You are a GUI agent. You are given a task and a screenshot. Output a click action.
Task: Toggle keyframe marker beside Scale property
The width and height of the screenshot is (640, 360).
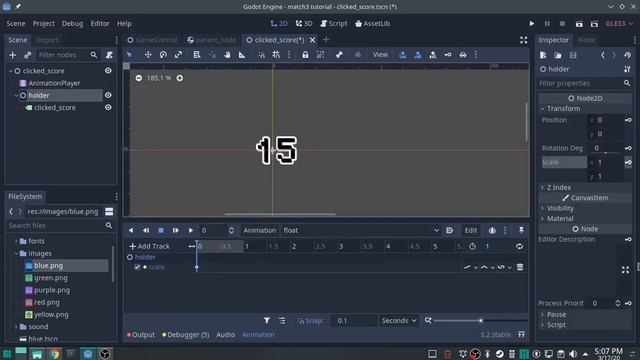(x=628, y=162)
